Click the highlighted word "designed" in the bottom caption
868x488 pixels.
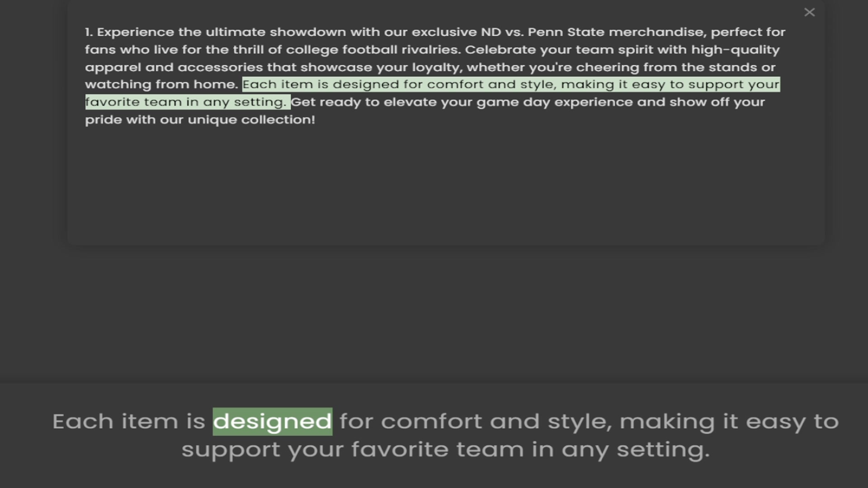272,422
